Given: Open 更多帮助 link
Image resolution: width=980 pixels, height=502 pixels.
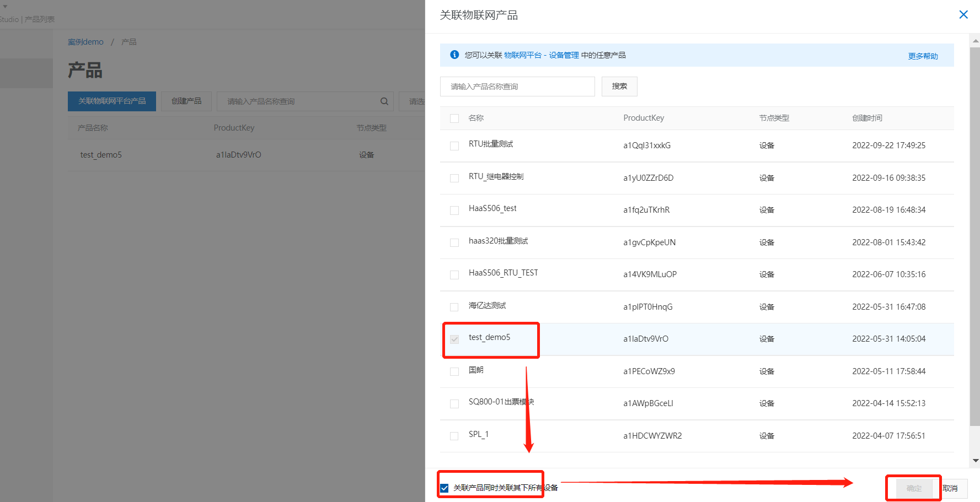Looking at the screenshot, I should point(923,56).
